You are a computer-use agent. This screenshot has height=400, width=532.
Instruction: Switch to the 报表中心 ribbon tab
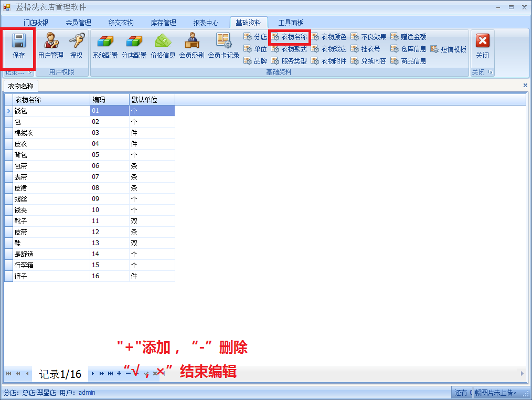click(x=206, y=23)
